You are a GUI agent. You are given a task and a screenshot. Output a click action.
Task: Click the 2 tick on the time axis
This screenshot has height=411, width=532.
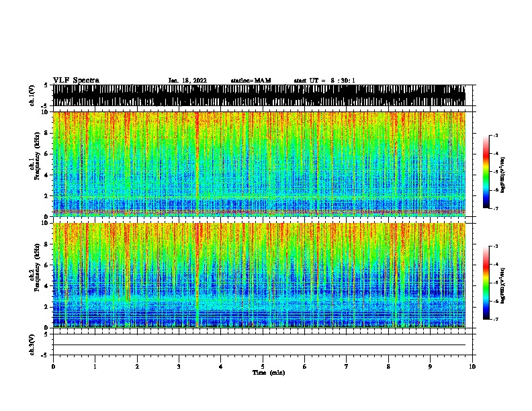coord(137,367)
